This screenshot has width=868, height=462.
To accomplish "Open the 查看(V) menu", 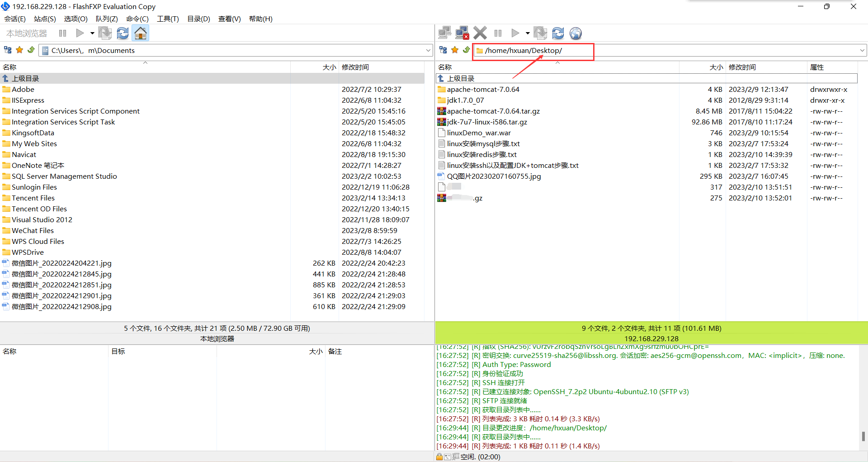I will 229,19.
